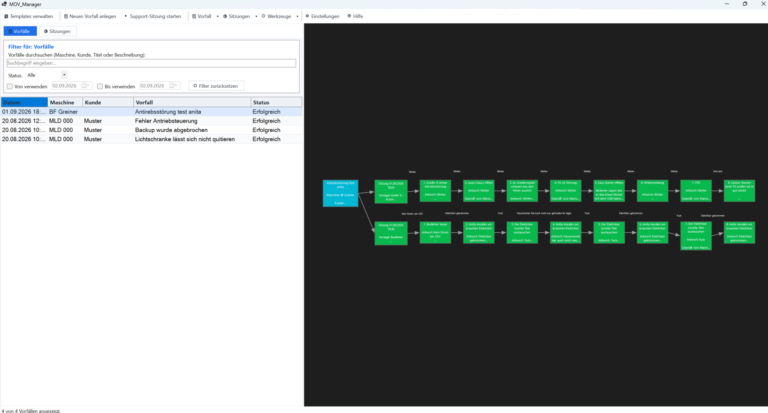Image resolution: width=768 pixels, height=413 pixels.
Task: Select node 6. Fehlermeldung
Action: tap(652, 191)
